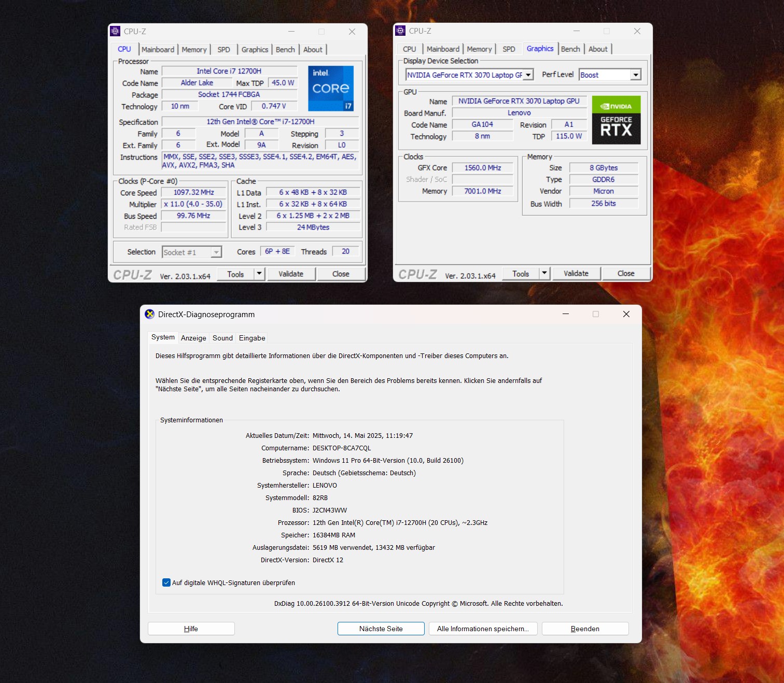Image resolution: width=784 pixels, height=683 pixels.
Task: Click the DirectX diagnostic title bar icon
Action: 150,314
